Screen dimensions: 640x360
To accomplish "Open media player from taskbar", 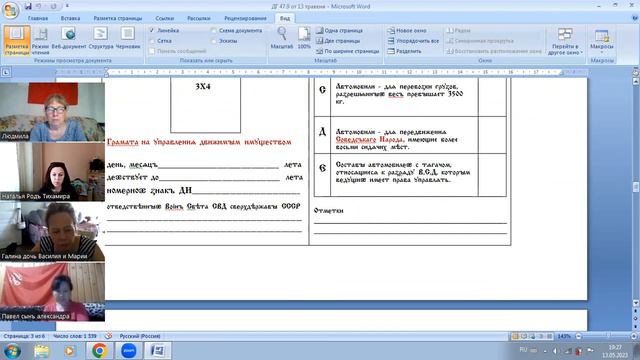I will (69, 351).
